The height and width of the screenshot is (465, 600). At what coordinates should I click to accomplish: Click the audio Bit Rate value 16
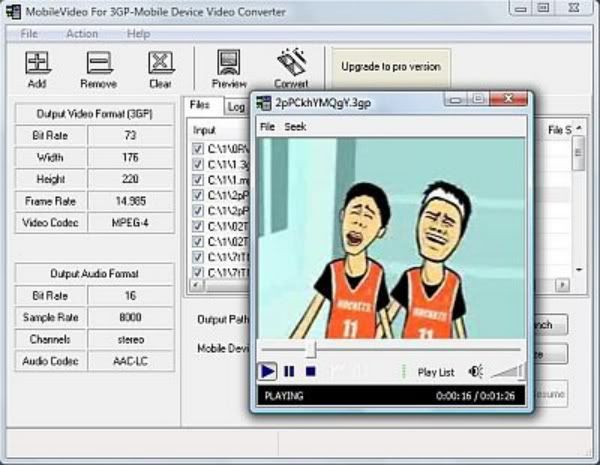[130, 295]
